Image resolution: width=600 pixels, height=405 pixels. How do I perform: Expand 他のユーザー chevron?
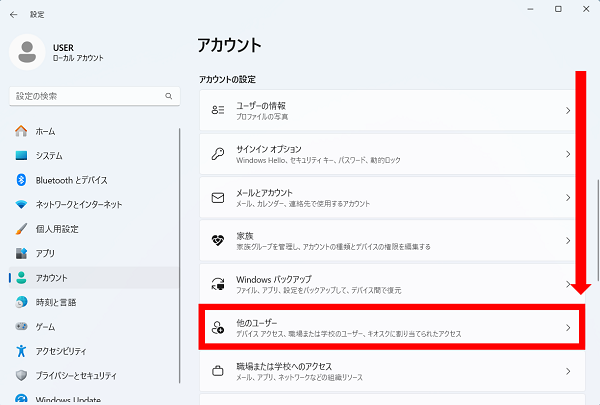tap(568, 328)
